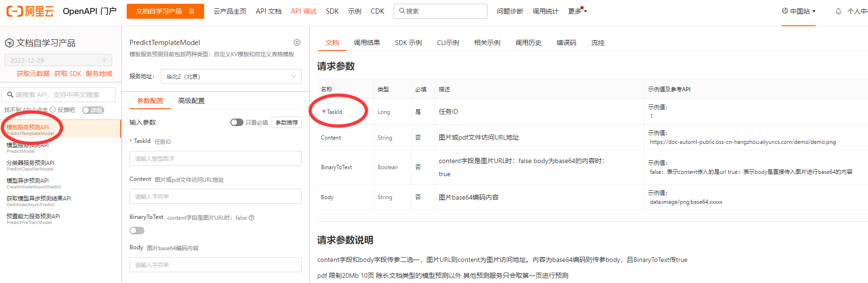
Task: Select the 参数配置 tab
Action: point(150,101)
